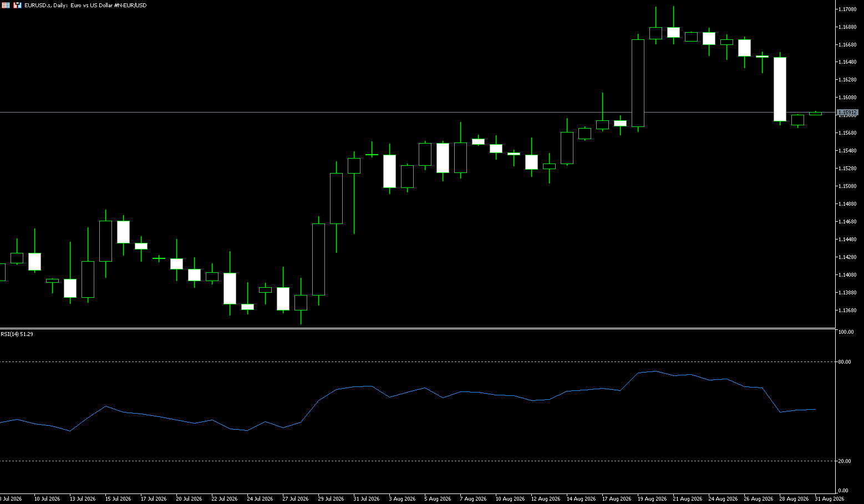Click the 1.15480 price scale label
The height and width of the screenshot is (504, 864).
pos(847,151)
